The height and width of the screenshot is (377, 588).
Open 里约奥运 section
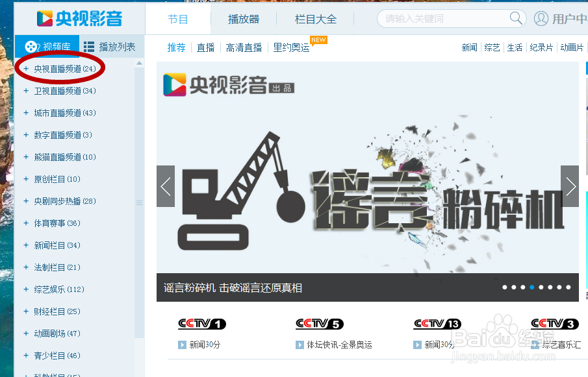click(291, 47)
